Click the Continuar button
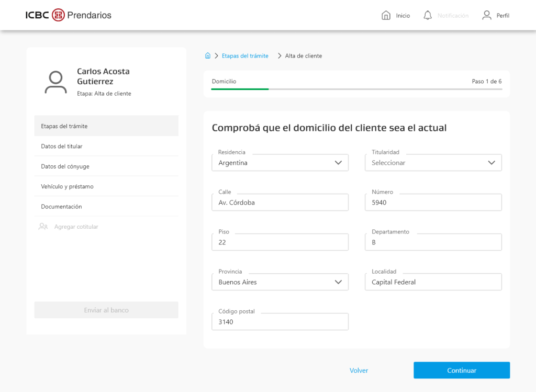Image resolution: width=536 pixels, height=392 pixels. click(x=462, y=370)
